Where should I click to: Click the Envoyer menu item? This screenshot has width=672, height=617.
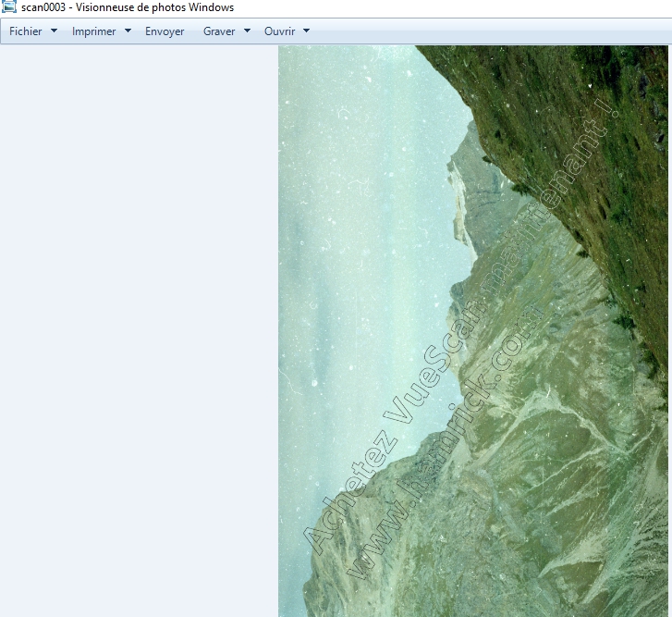(x=165, y=31)
